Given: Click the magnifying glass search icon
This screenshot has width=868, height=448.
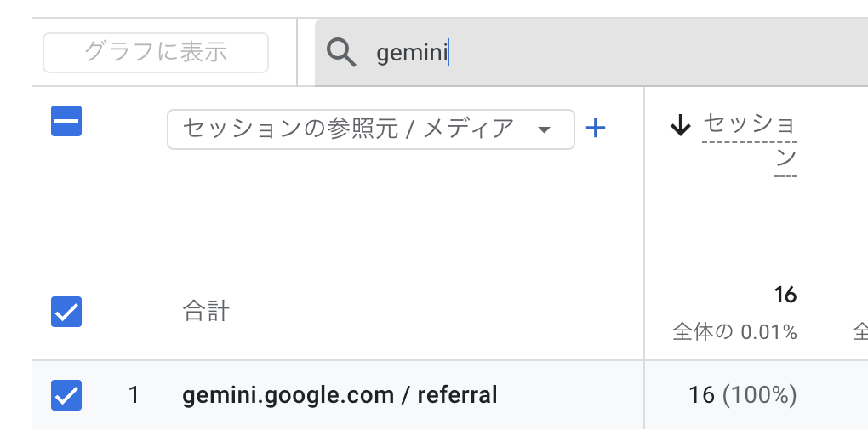Looking at the screenshot, I should tap(341, 53).
